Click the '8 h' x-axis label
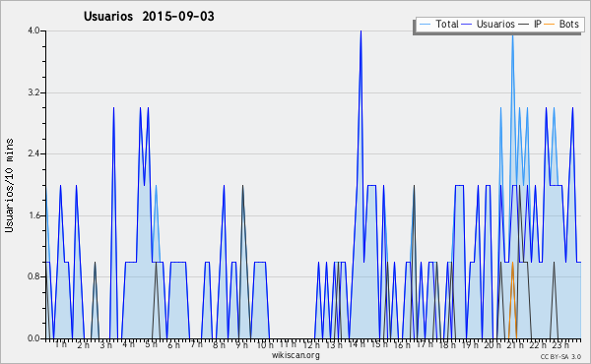Image resolution: width=591 pixels, height=364 pixels. point(220,344)
